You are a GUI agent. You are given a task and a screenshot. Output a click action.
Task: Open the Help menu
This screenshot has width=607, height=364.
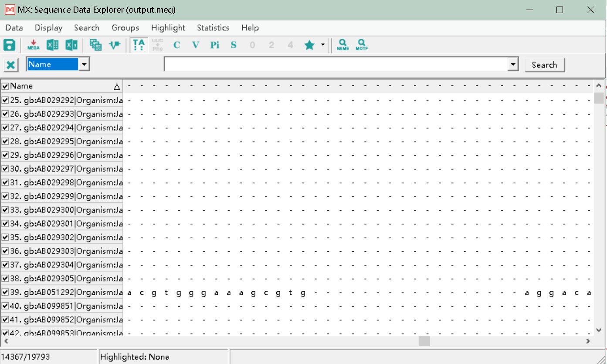click(250, 28)
